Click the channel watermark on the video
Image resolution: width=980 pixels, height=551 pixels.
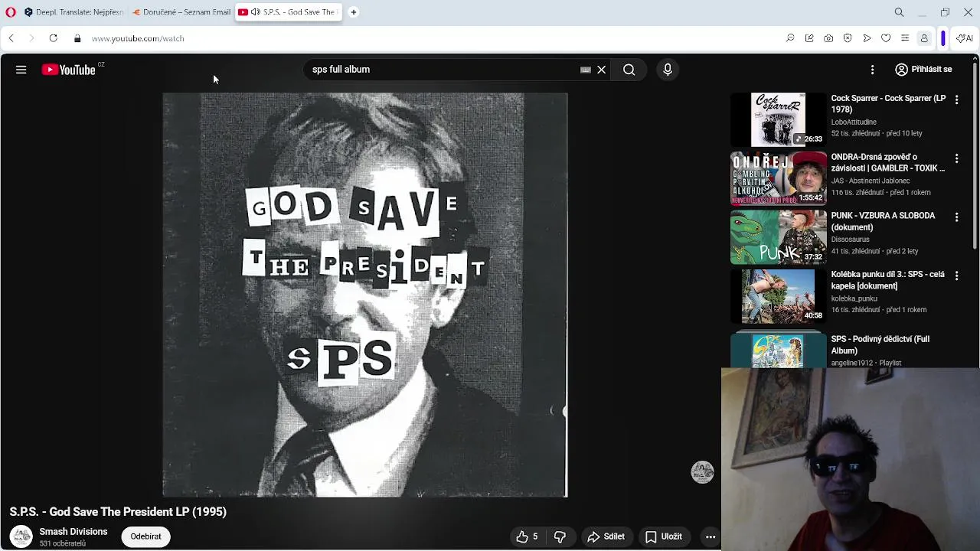(702, 472)
